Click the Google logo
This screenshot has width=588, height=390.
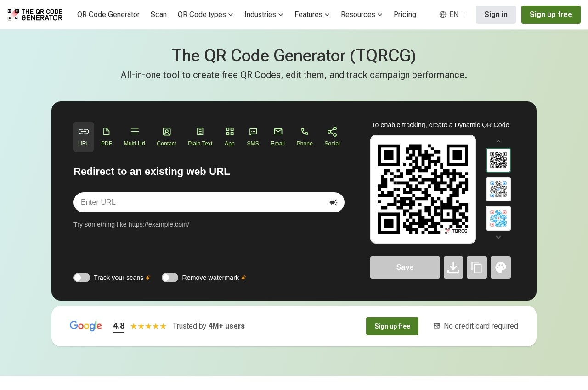coord(86,326)
